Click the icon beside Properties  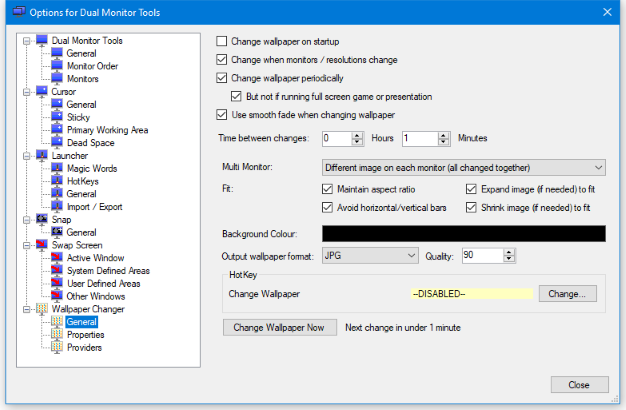[57, 334]
